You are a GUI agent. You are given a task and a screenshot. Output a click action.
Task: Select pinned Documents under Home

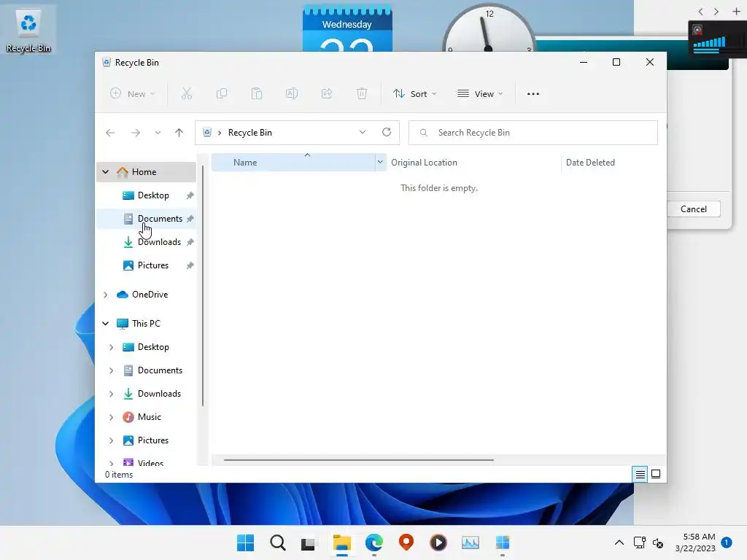click(x=146, y=219)
